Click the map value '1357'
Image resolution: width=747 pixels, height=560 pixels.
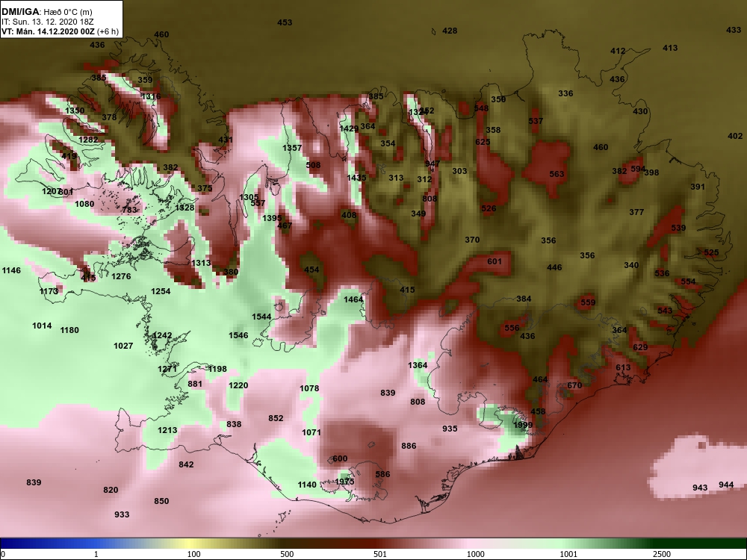[292, 148]
